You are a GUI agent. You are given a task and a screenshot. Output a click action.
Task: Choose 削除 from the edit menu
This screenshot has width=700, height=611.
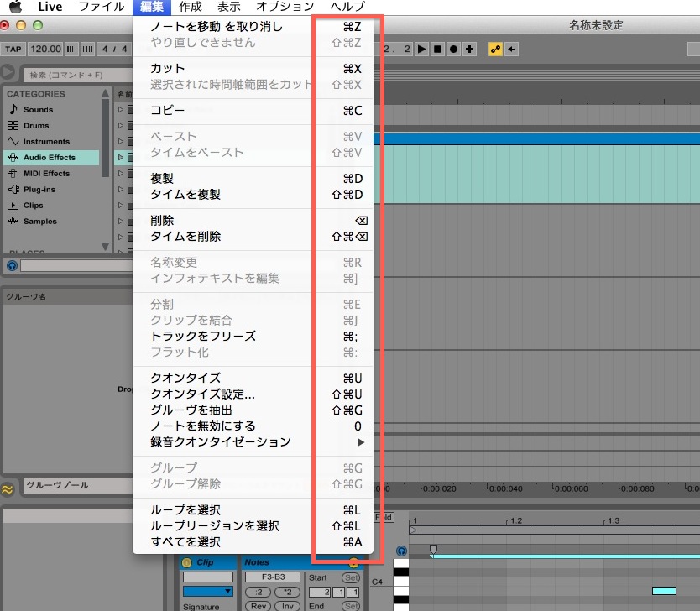(253, 221)
